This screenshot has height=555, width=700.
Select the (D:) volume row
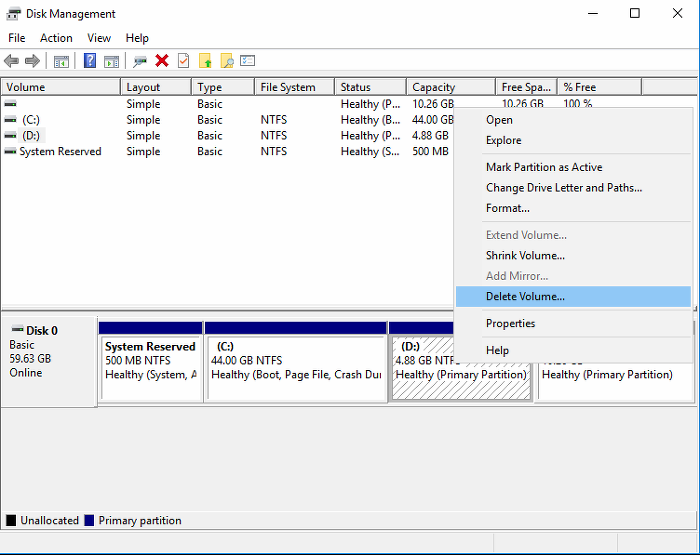[x=228, y=135]
